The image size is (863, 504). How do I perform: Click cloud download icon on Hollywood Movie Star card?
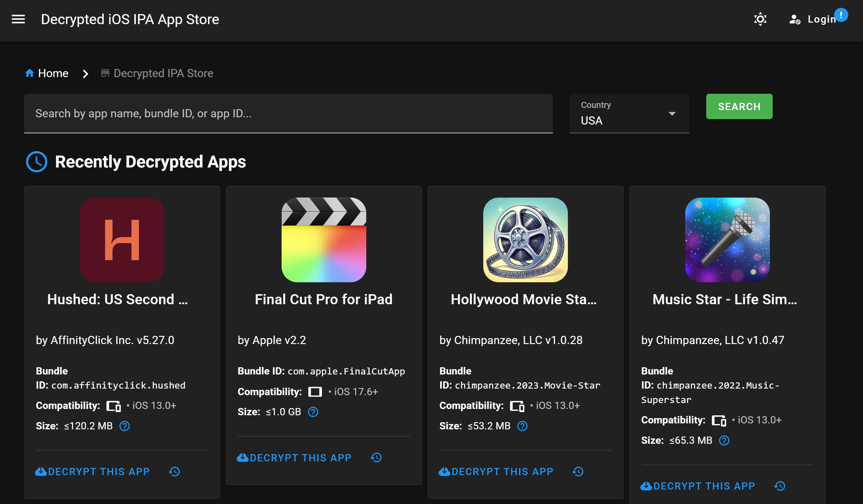pos(444,472)
